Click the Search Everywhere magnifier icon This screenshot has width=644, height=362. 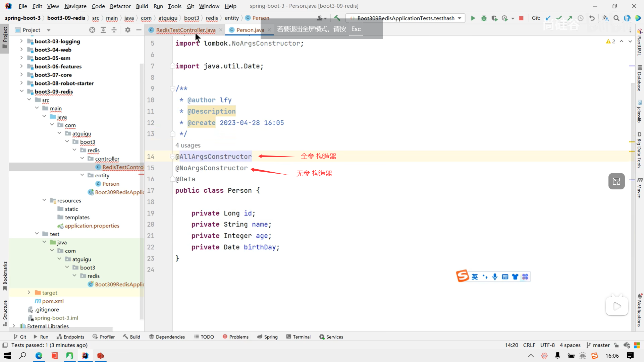616,18
